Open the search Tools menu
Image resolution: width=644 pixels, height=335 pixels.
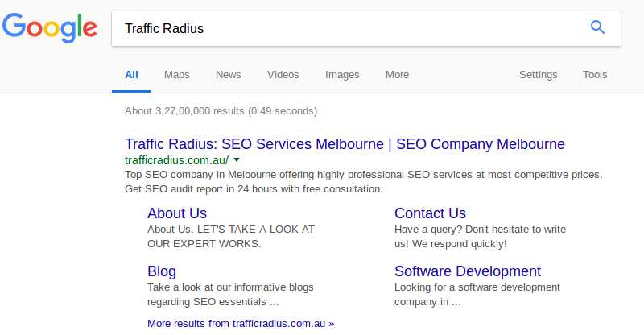[x=595, y=75]
